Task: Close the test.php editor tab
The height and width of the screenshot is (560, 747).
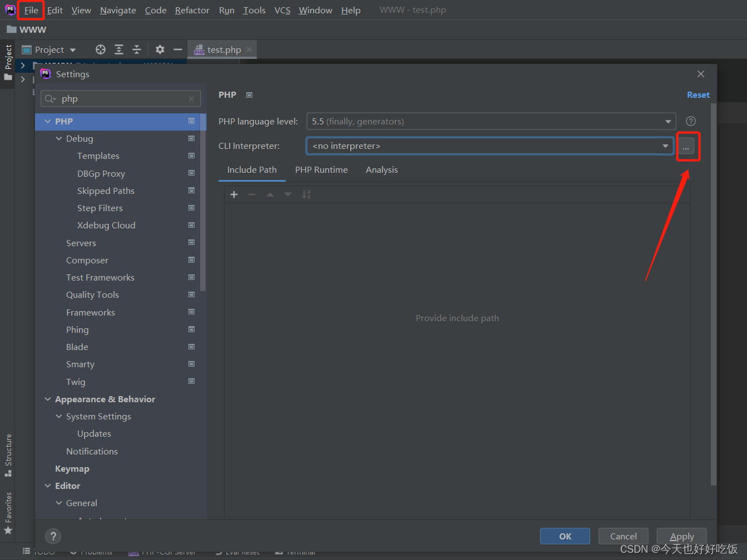Action: pos(249,49)
